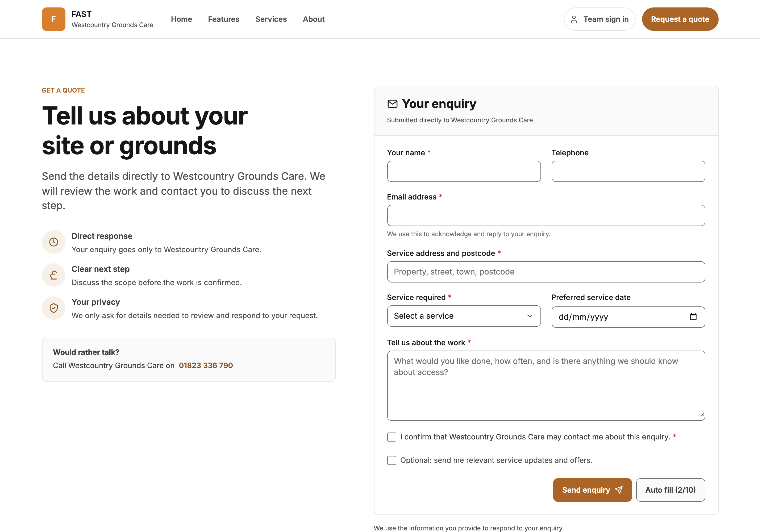
Task: Call the 01823 336 790 phone link
Action: point(206,366)
